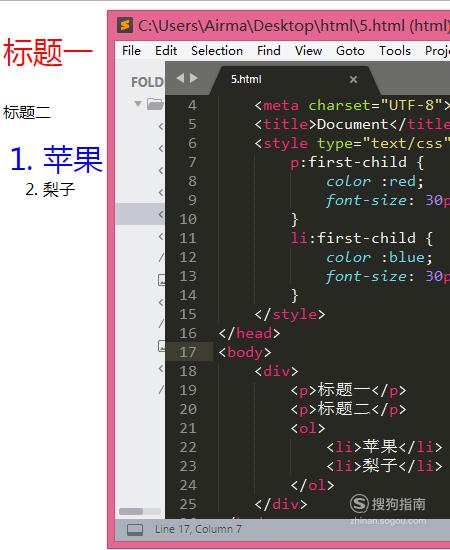Open the Find menu
Screen dimensions: 450x550
pyautogui.click(x=269, y=51)
